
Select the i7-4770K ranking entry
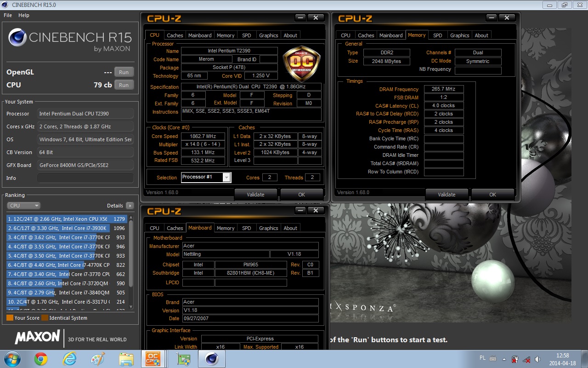click(67, 265)
